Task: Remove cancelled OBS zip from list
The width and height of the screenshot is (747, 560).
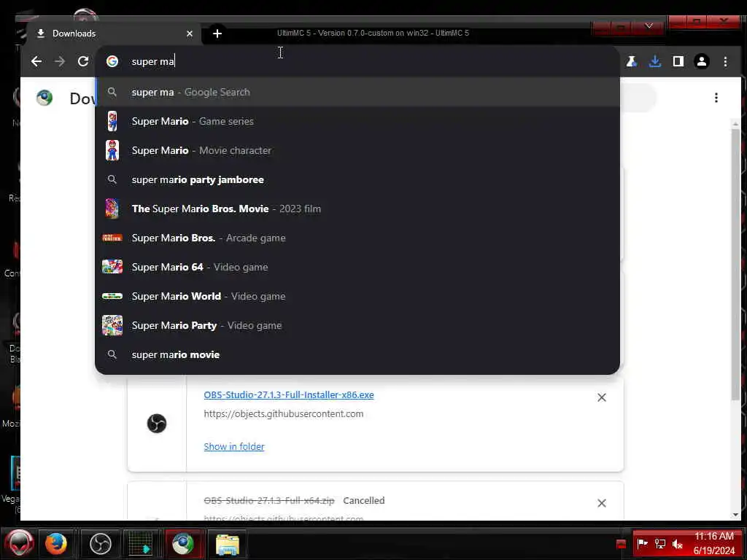Action: click(602, 503)
